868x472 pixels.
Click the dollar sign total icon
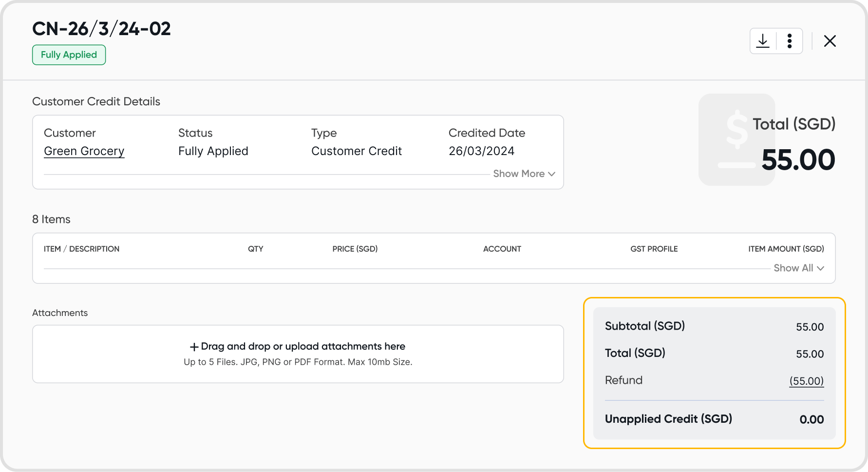click(x=736, y=139)
